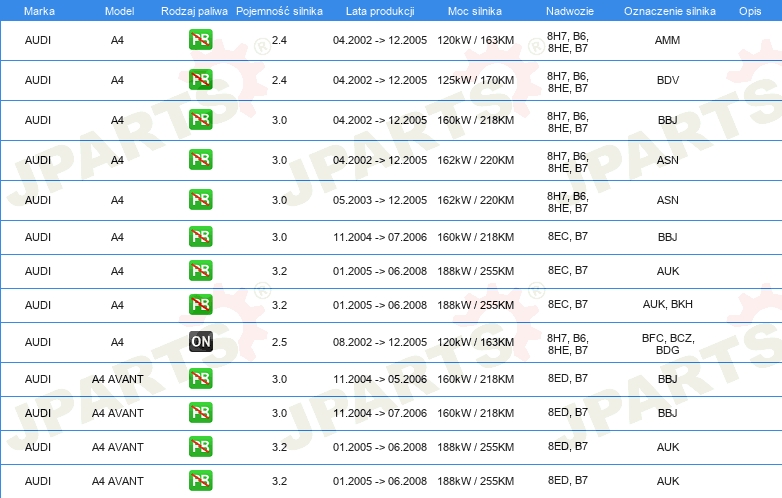Click the petrol icon in the A4 AVANT 11.2004 -> 05.2006 row
The image size is (782, 498).
200,379
